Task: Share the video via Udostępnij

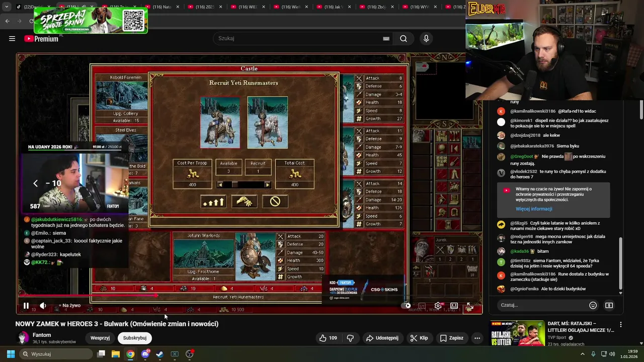Action: tap(382, 338)
